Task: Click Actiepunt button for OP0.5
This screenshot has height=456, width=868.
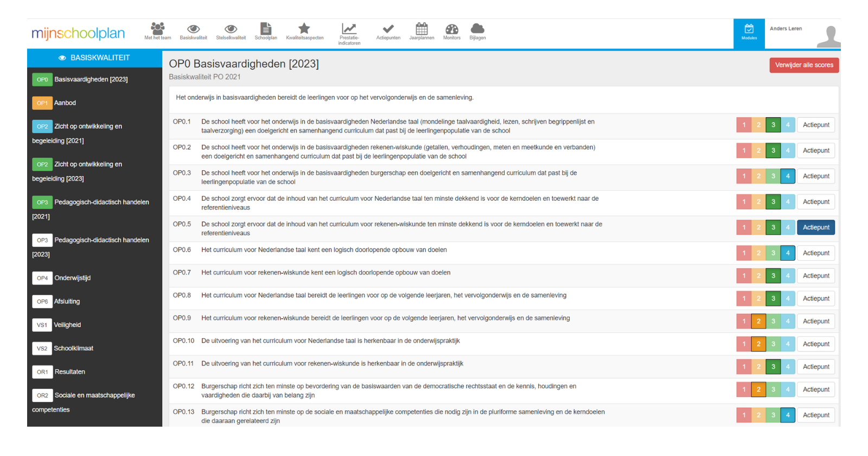Action: click(x=815, y=227)
